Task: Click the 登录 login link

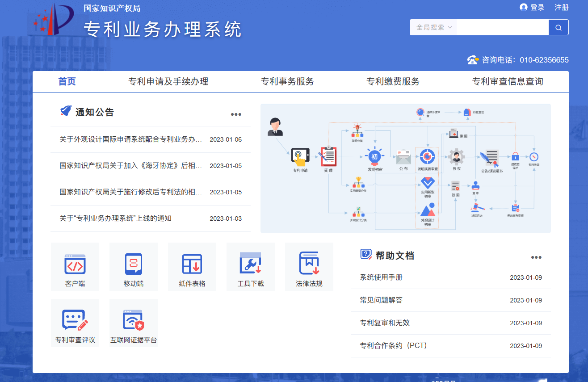Action: (538, 8)
